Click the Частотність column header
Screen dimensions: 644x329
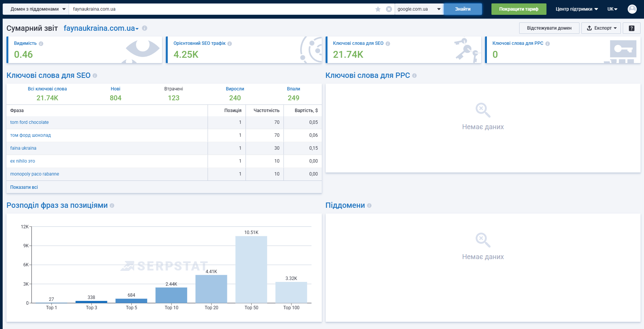266,111
